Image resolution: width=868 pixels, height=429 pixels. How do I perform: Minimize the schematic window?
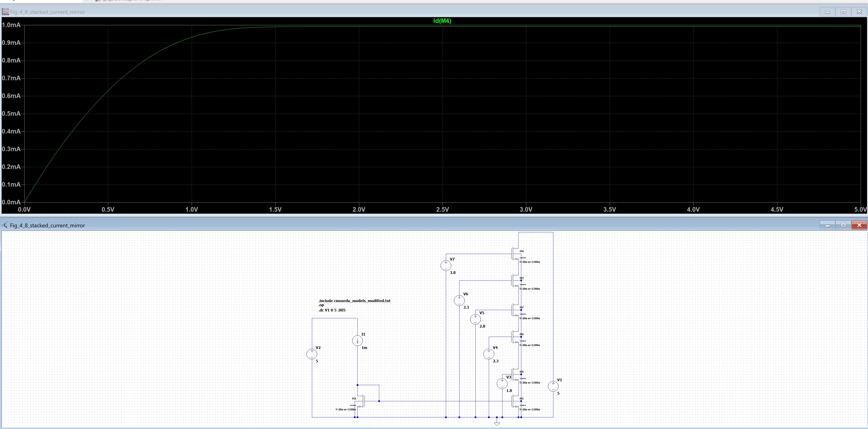click(x=827, y=225)
